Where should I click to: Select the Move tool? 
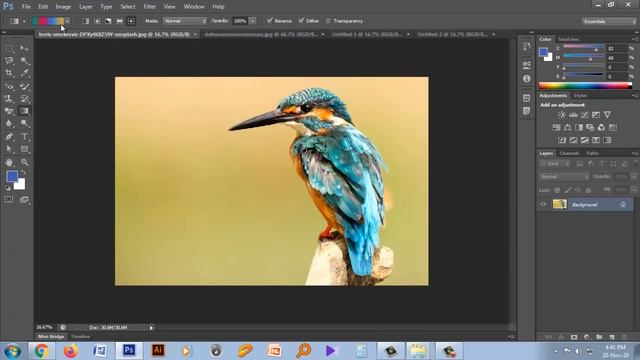pyautogui.click(x=24, y=49)
